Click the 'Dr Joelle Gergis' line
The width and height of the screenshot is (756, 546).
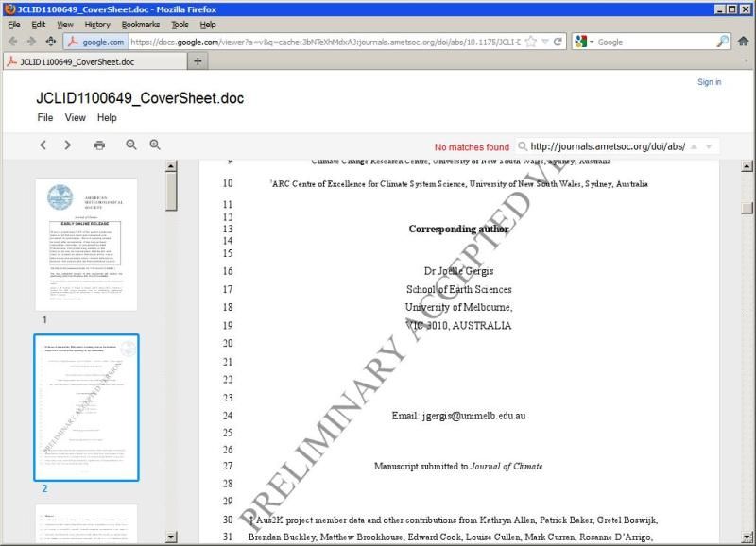pyautogui.click(x=458, y=271)
